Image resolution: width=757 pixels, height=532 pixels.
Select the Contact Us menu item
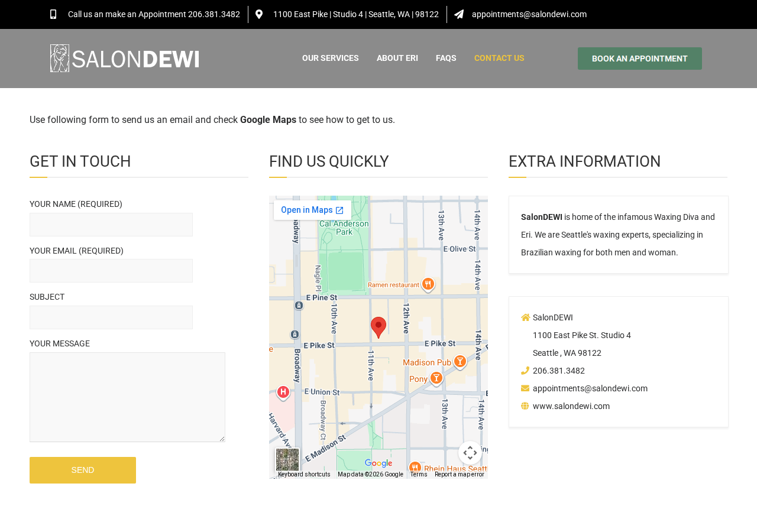(499, 58)
